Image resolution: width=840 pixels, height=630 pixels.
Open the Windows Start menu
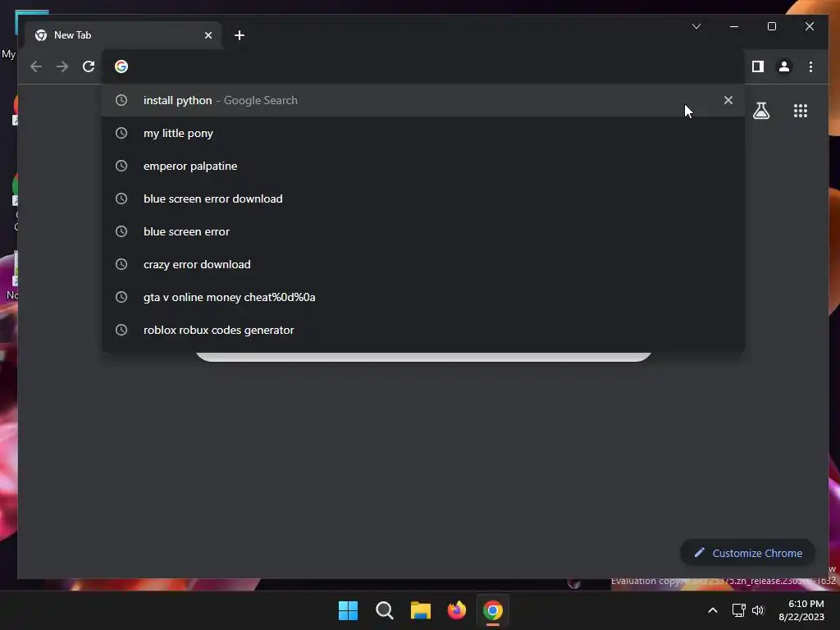click(x=348, y=610)
